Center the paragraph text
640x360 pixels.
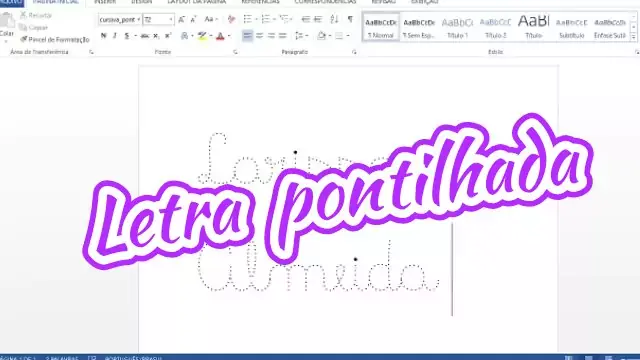259,36
